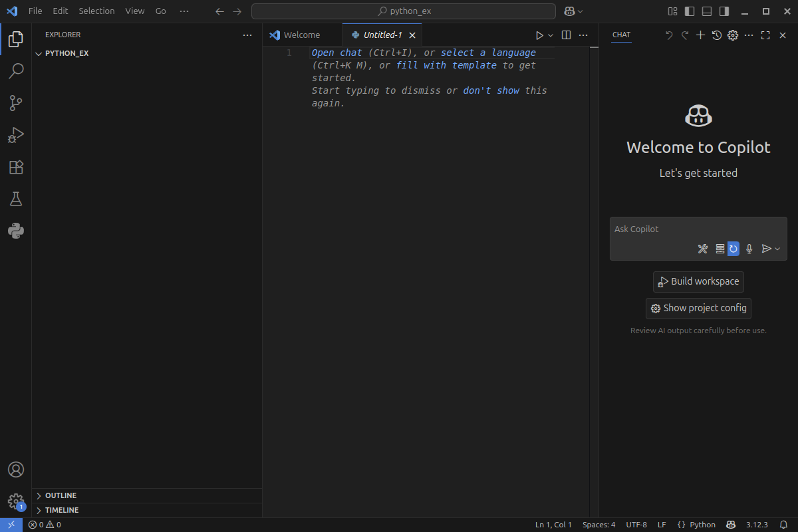798x532 pixels.
Task: Click Ln 1, Col 1 in status bar
Action: (x=553, y=525)
